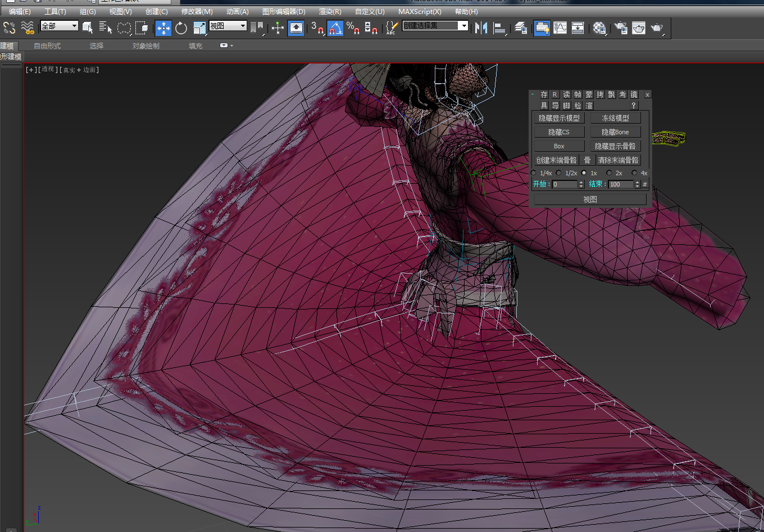The image size is (764, 532).
Task: Open the Material Editor icon
Action: tap(599, 28)
